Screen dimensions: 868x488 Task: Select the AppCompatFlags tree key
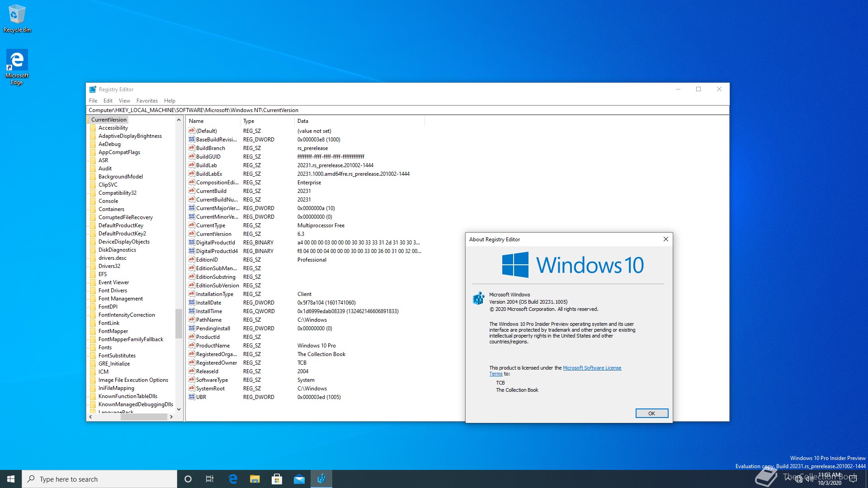[x=119, y=152]
